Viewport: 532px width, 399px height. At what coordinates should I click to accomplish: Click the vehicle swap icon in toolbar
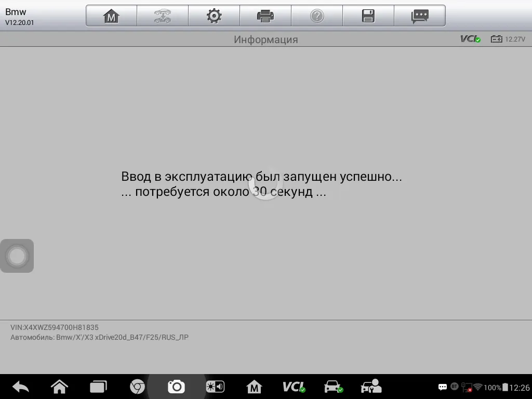(163, 16)
